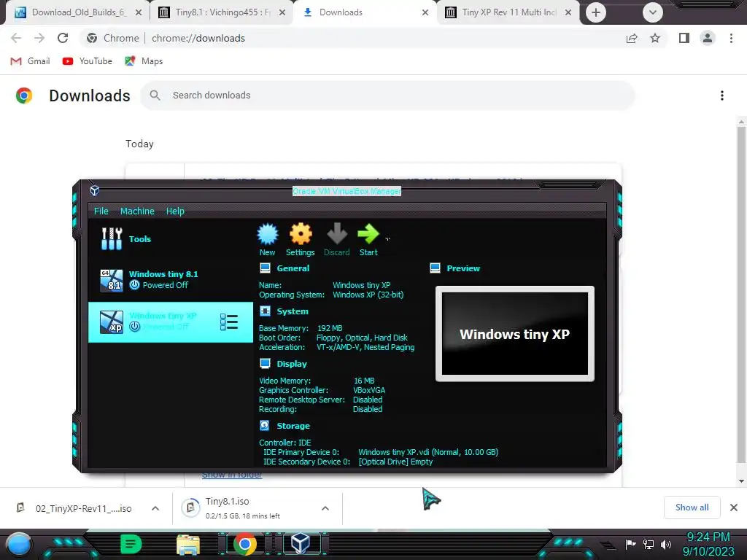The height and width of the screenshot is (560, 747).
Task: Open Action Center flag tray icon
Action: pyautogui.click(x=631, y=544)
